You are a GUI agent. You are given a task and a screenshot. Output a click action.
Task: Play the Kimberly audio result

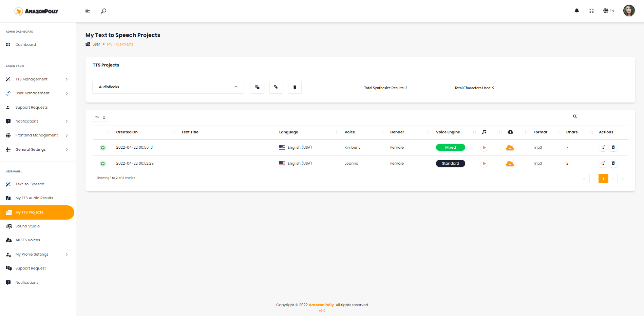484,148
